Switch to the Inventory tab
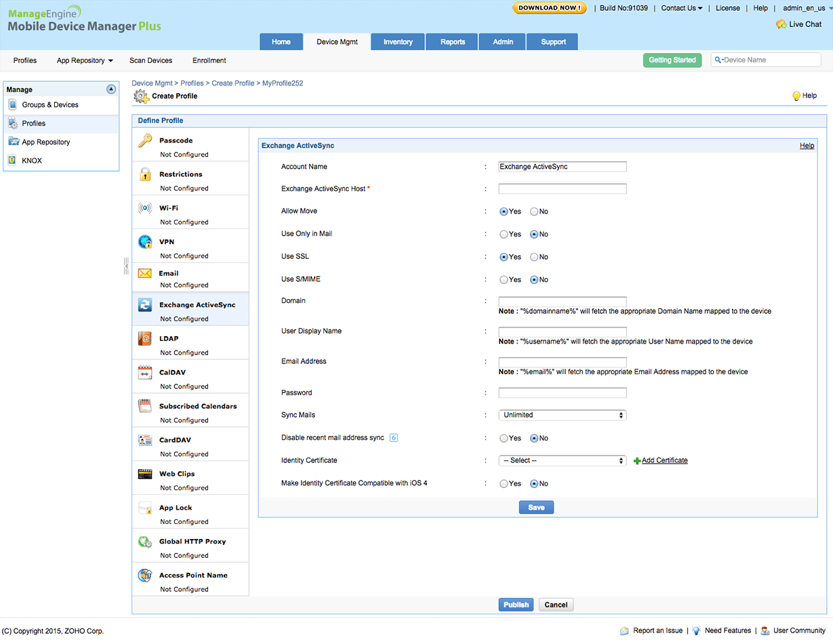 (398, 42)
